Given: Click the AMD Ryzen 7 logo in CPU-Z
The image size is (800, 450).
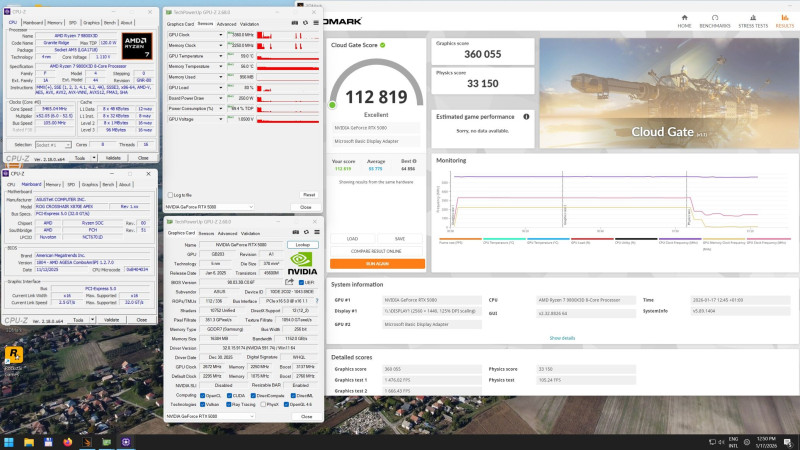Looking at the screenshot, I should pyautogui.click(x=137, y=46).
